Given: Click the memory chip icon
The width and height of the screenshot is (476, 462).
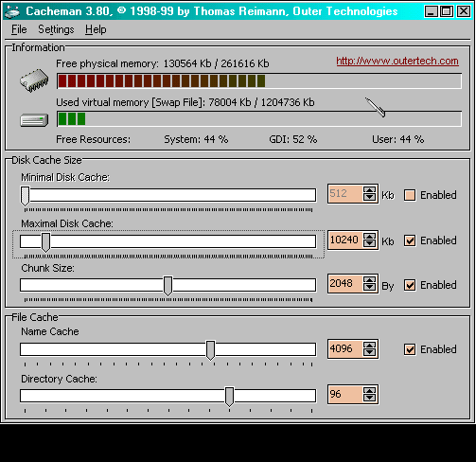Looking at the screenshot, I should (x=34, y=80).
